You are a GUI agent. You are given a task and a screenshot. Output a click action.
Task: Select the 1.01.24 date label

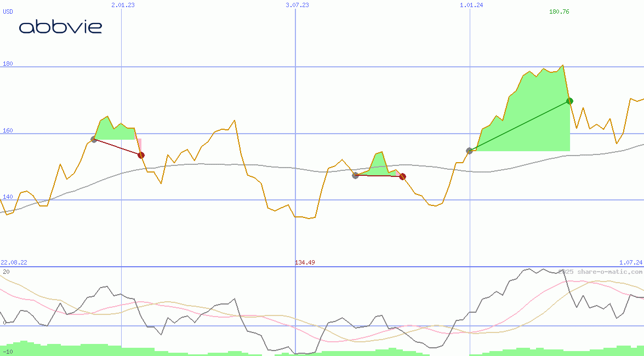coord(471,5)
